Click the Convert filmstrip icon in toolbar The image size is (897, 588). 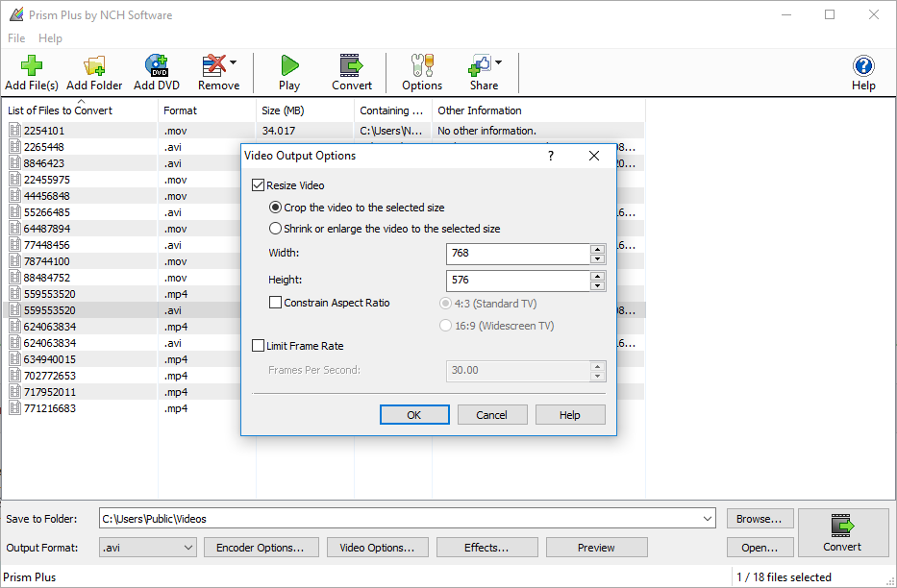pyautogui.click(x=351, y=65)
